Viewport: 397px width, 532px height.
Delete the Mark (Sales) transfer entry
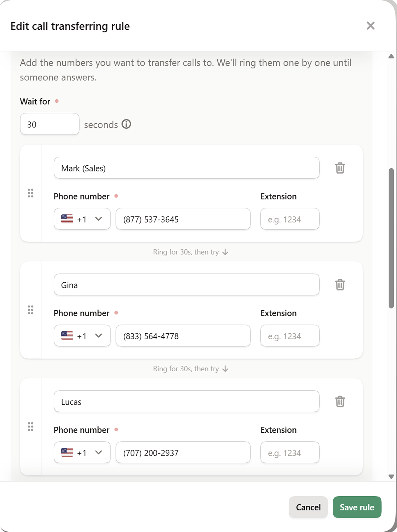340,168
